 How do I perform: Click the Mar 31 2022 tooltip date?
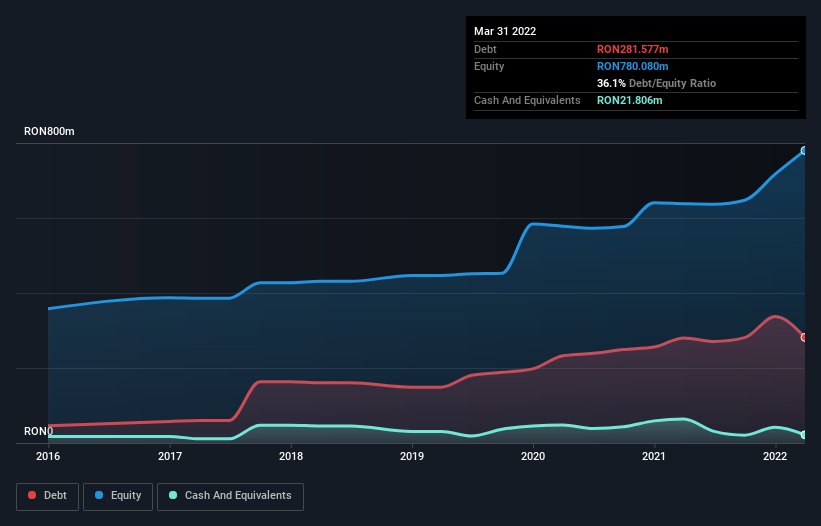coord(505,31)
